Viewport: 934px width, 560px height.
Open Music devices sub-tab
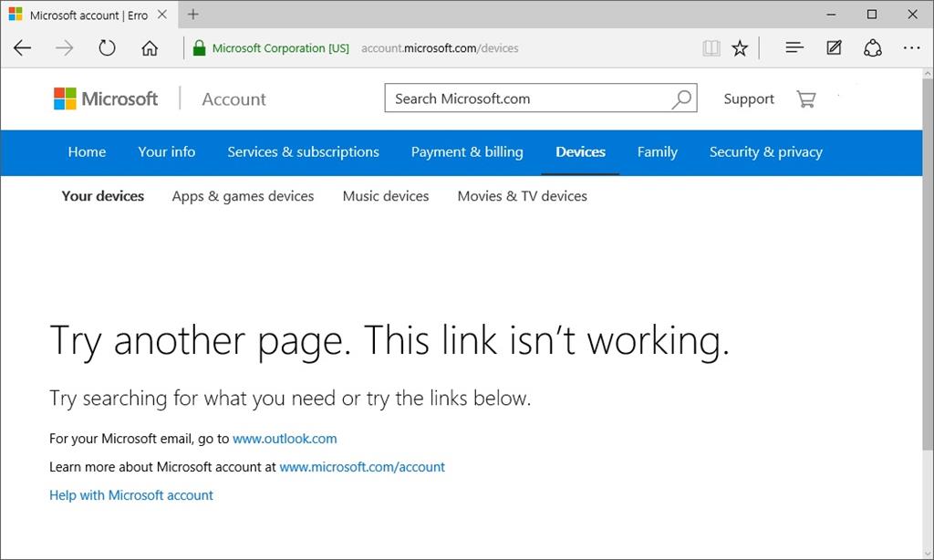(386, 196)
